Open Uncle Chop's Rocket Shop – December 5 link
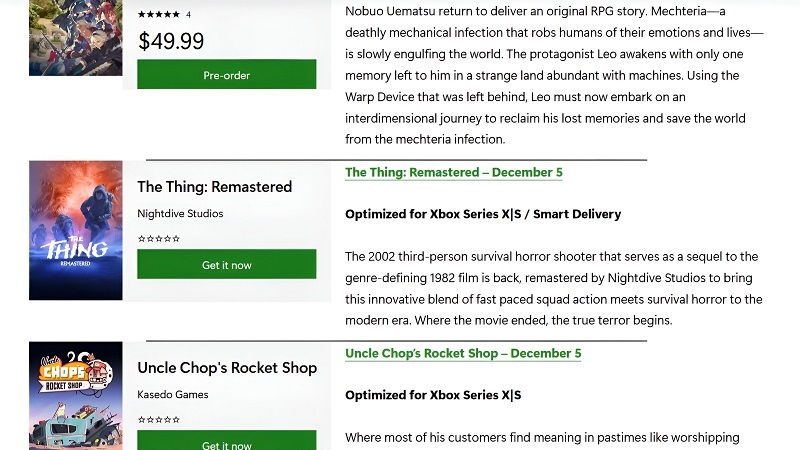Viewport: 800px width, 450px height. [462, 353]
